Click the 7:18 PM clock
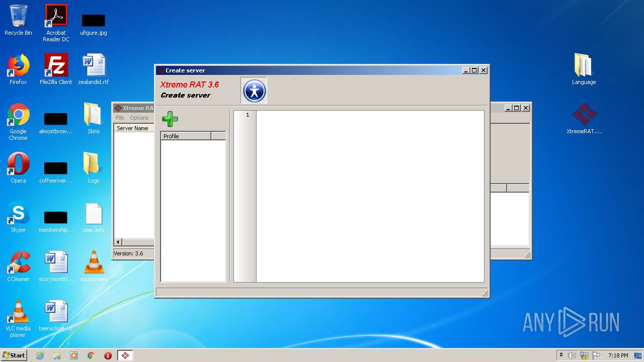 [618, 355]
